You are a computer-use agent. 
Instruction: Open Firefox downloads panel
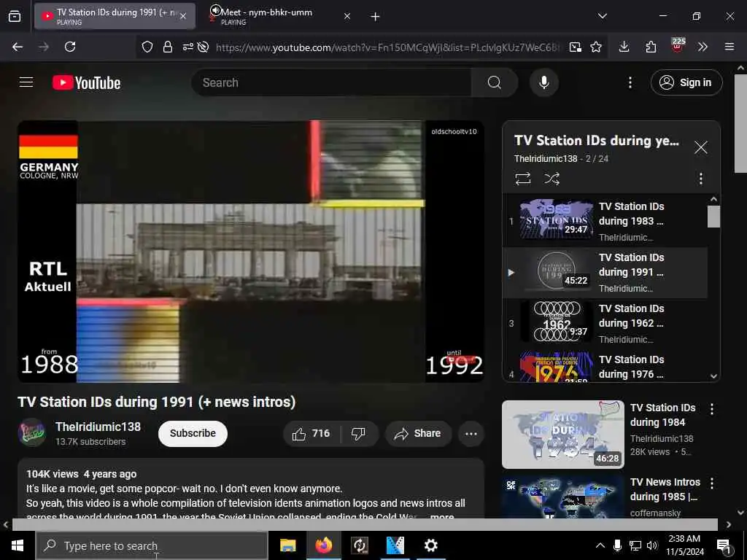624,47
